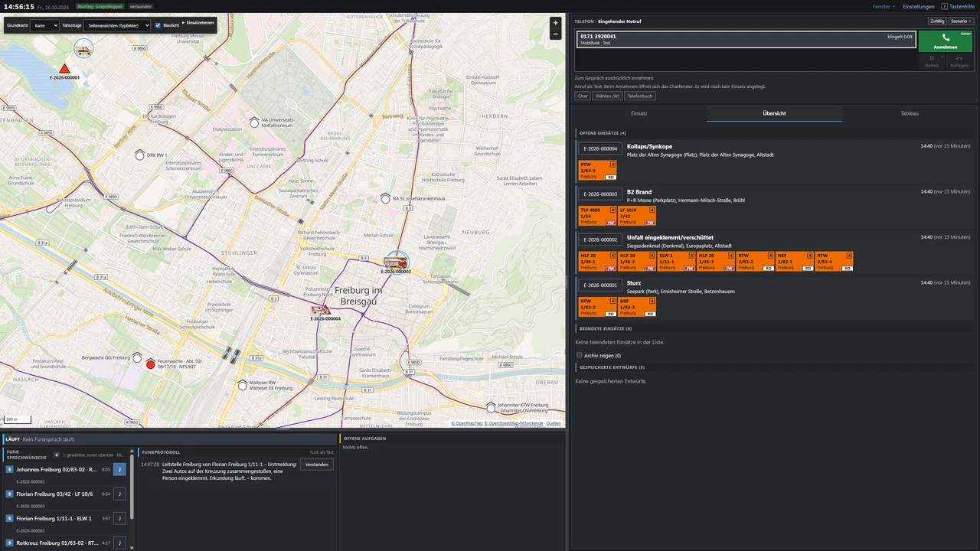
Task: Select HLF 20 1/46-1 vehicle card
Action: point(598,262)
